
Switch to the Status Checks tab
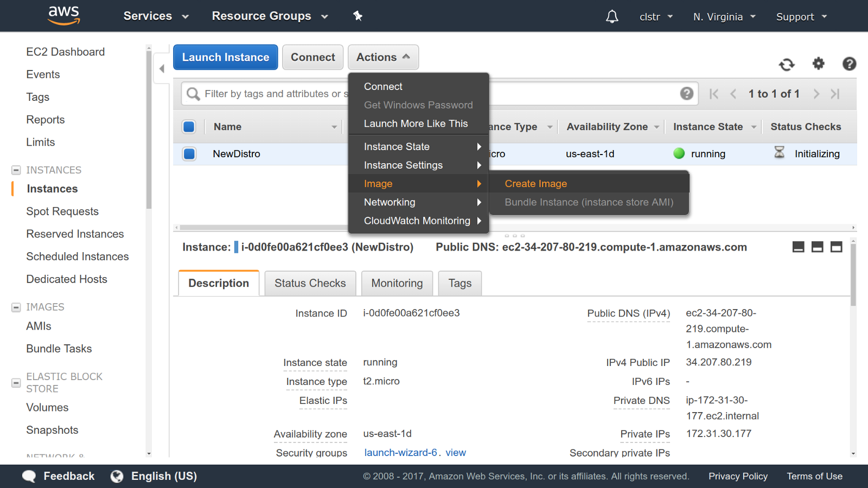point(310,283)
